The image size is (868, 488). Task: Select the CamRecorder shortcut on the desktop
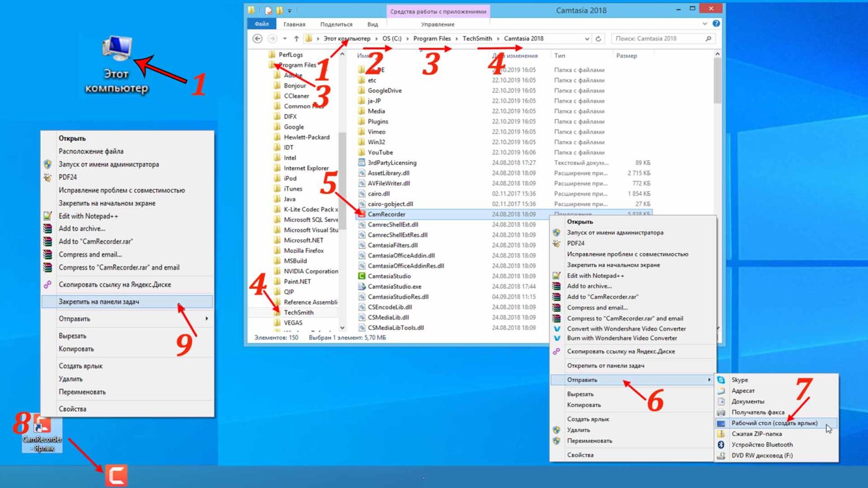tap(42, 434)
